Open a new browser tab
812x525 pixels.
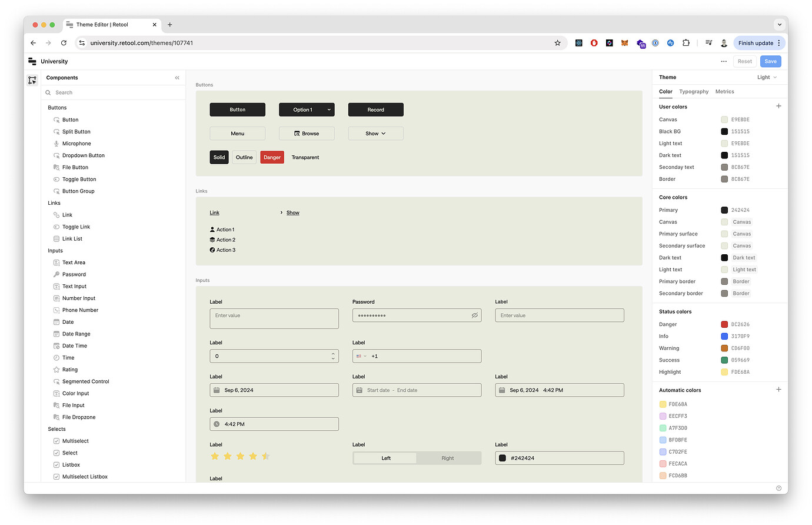[170, 25]
